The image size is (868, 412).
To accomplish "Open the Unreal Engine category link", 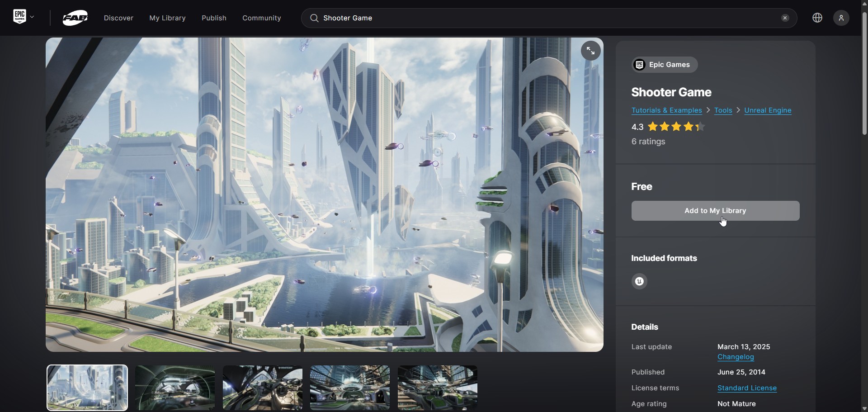I will point(768,110).
